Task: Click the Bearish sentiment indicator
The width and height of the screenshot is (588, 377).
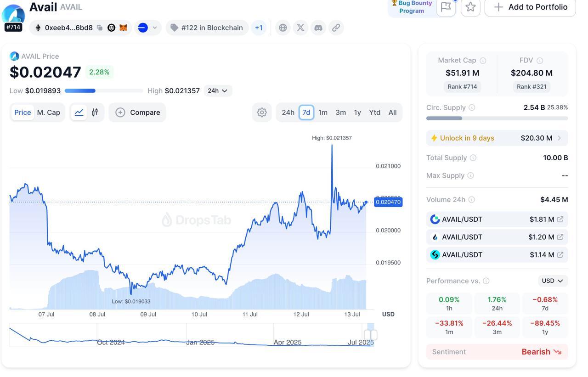Action: (497, 352)
